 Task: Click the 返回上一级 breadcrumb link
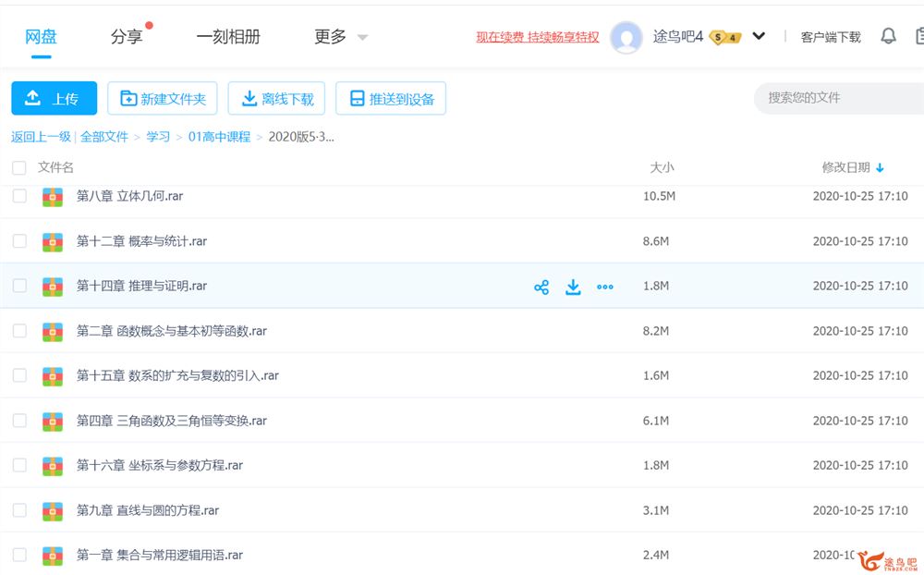pos(41,137)
